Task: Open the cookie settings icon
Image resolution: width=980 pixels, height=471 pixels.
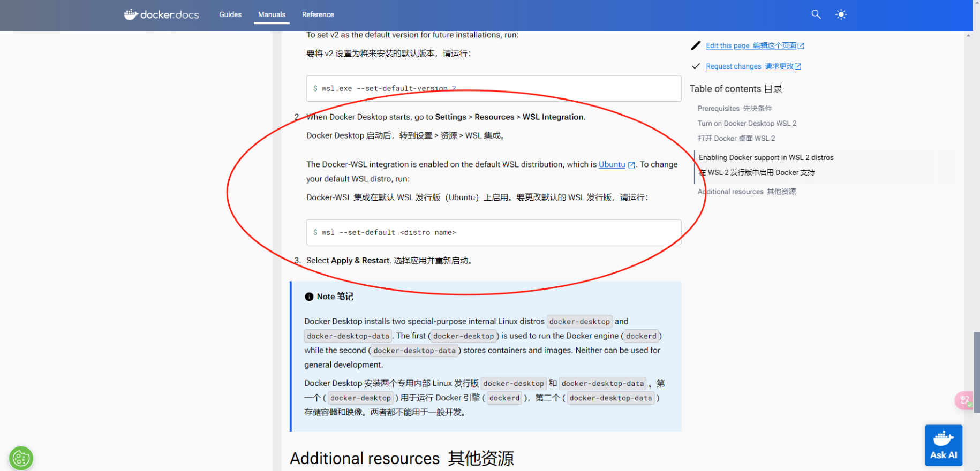Action: pos(21,458)
